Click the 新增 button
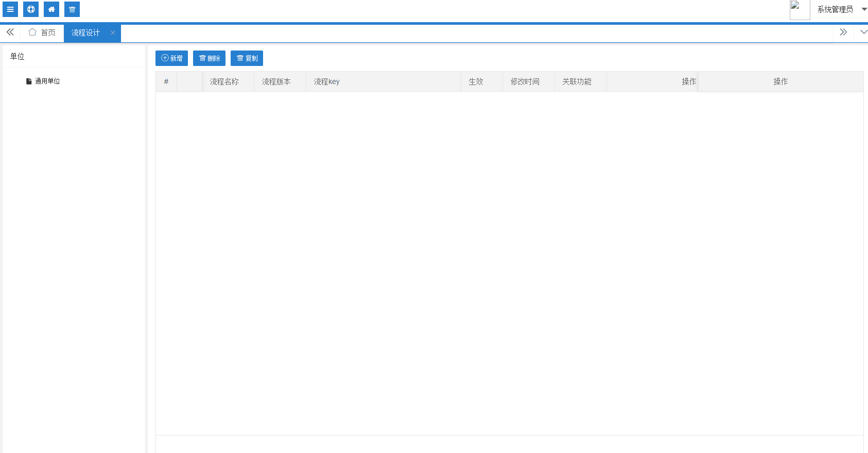The width and height of the screenshot is (868, 453). [x=171, y=58]
